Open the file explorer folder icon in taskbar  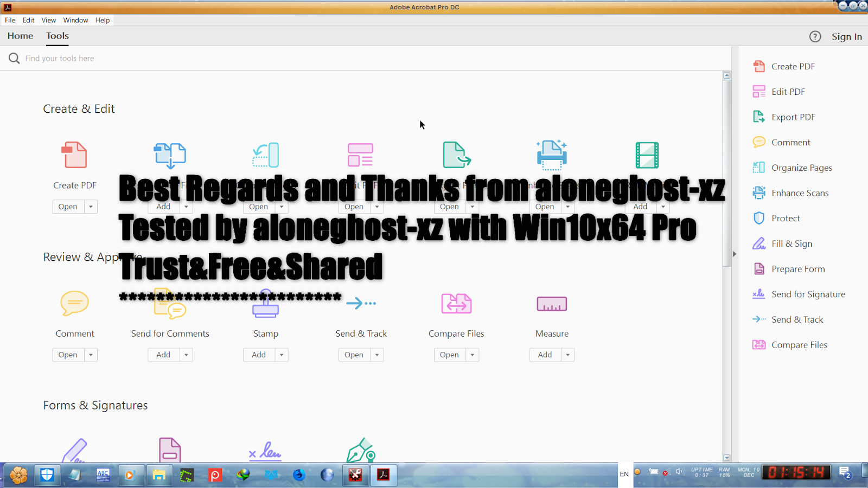158,475
